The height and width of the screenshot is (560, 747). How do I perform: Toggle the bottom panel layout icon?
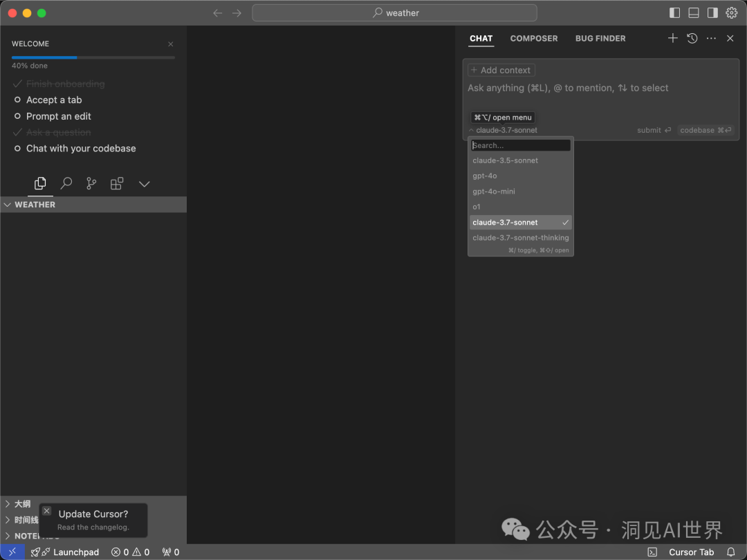point(694,13)
